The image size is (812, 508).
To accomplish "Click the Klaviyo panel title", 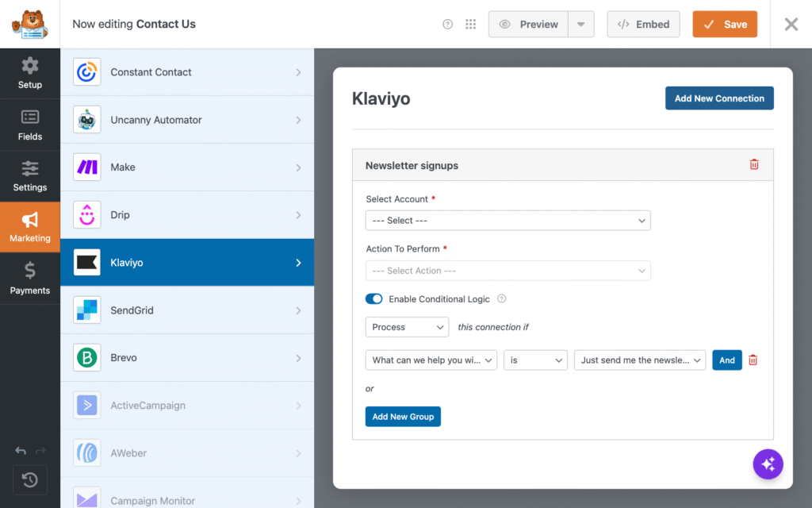I will point(381,98).
